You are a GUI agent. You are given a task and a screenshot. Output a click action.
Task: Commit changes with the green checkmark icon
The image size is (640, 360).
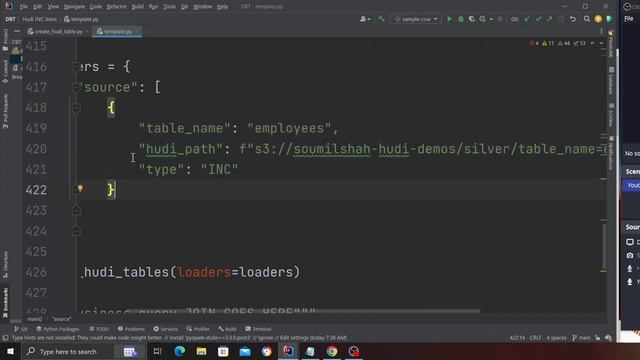[x=538, y=19]
